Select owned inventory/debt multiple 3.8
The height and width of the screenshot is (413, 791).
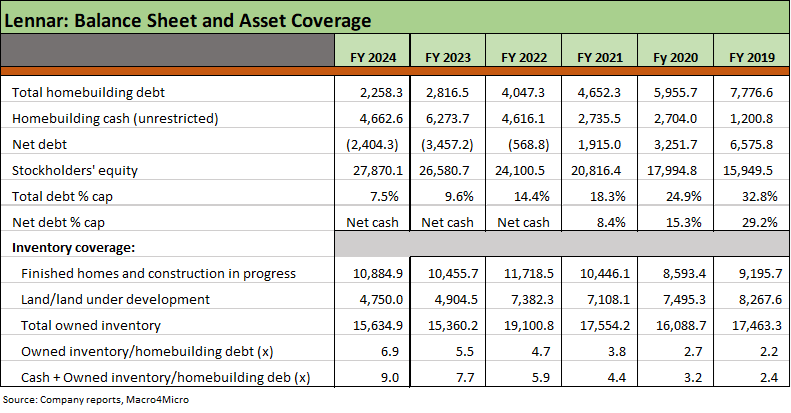[617, 352]
